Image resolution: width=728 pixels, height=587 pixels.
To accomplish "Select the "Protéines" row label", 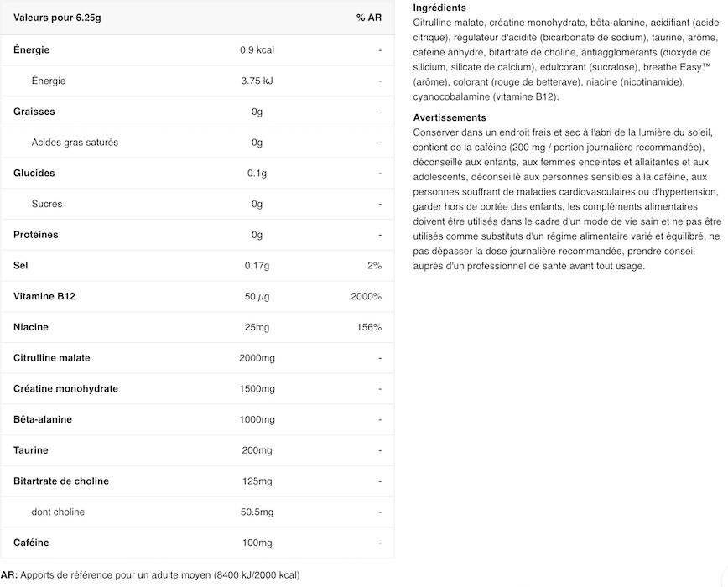I will tap(37, 235).
